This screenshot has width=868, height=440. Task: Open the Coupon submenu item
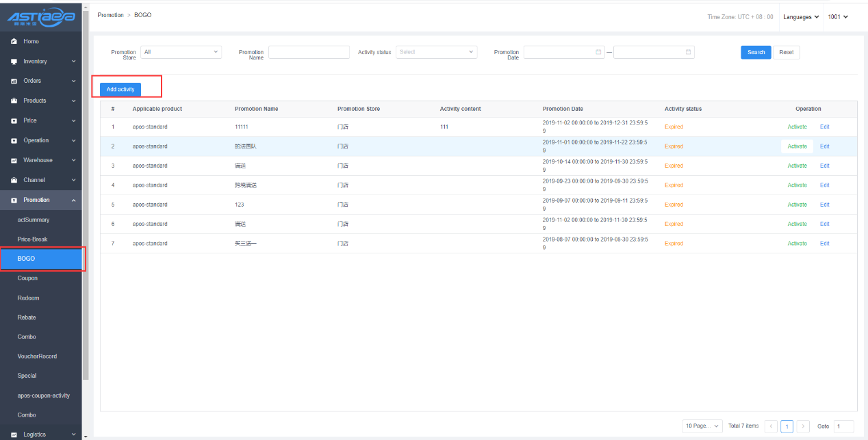pyautogui.click(x=27, y=279)
